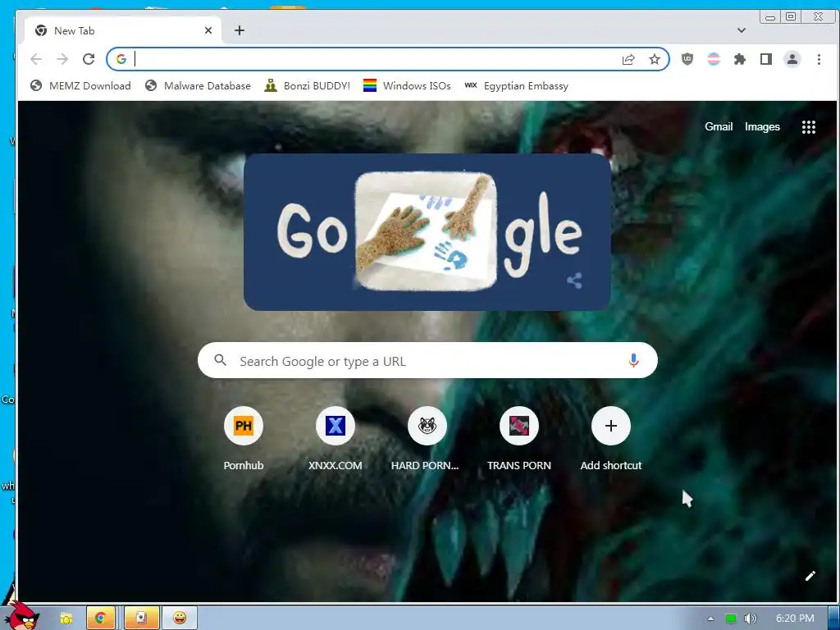Click the Search Google or type URL box
This screenshot has height=630, width=840.
click(427, 361)
